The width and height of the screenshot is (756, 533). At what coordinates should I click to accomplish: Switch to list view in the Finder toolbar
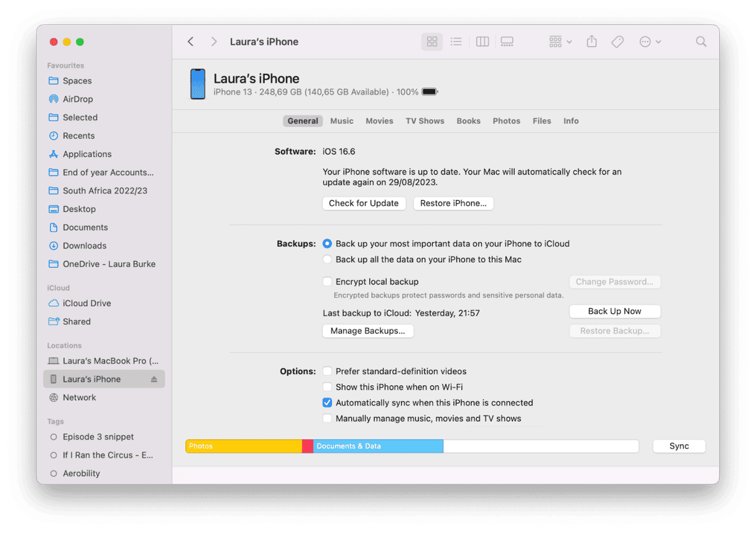pos(456,41)
